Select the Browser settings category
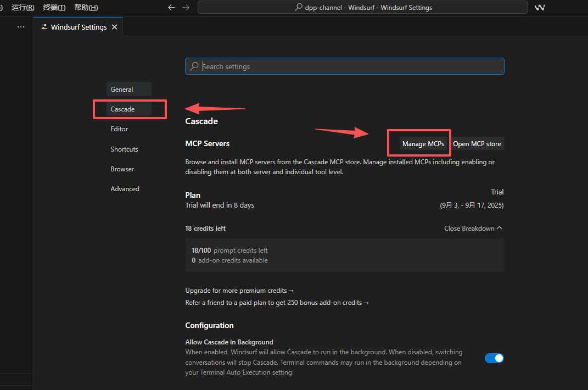Image resolution: width=588 pixels, height=390 pixels. (x=122, y=169)
